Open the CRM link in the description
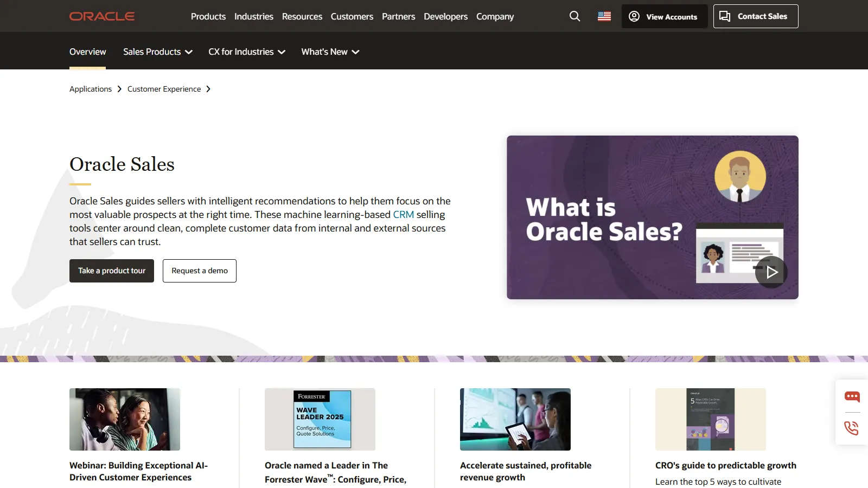Screen dimensions: 868x488 coord(403,214)
